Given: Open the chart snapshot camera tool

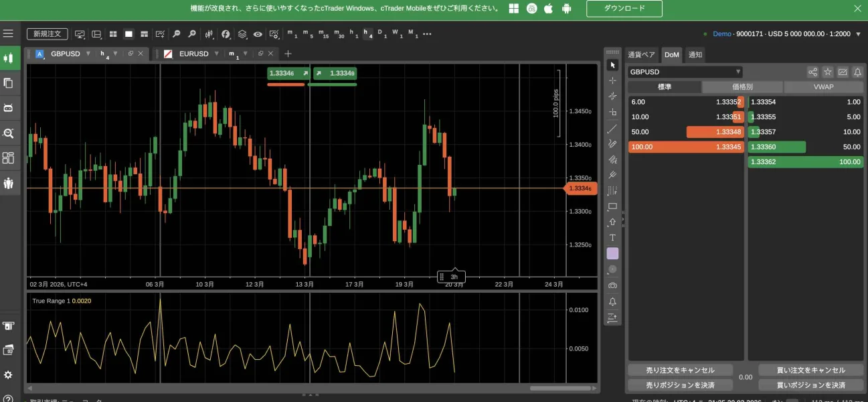Looking at the screenshot, I should 612,285.
